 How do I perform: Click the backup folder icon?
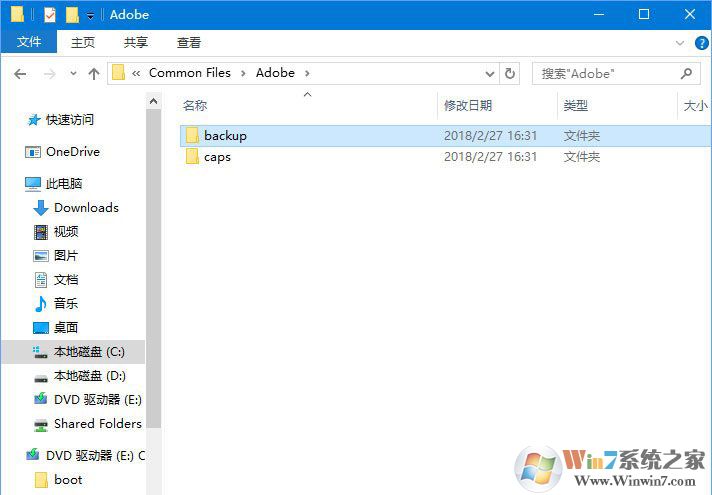pos(192,135)
